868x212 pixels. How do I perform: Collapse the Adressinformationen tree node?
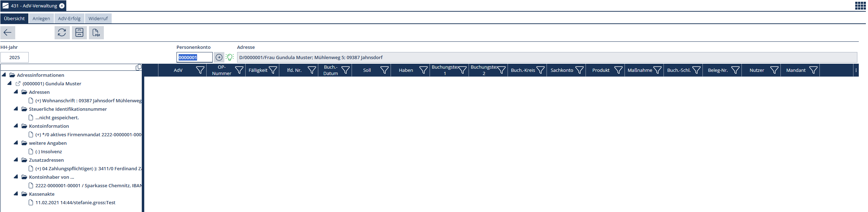[x=4, y=75]
